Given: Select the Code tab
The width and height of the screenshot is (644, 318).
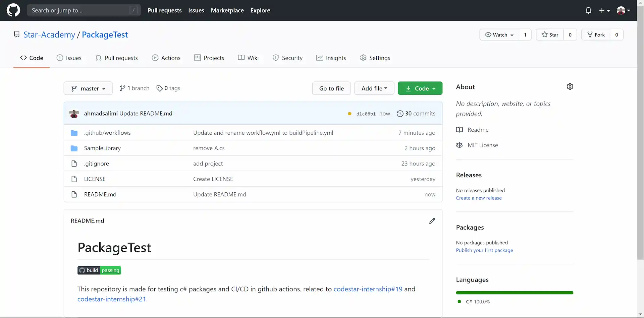Looking at the screenshot, I should [x=32, y=58].
